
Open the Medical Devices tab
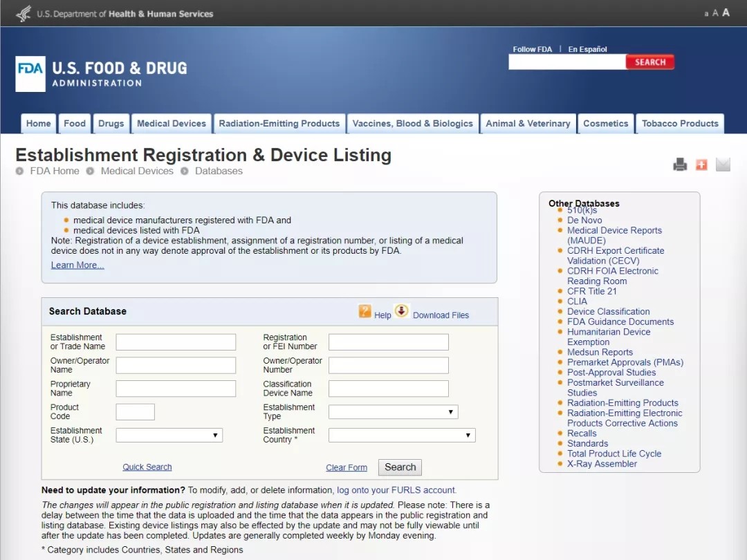coord(172,124)
